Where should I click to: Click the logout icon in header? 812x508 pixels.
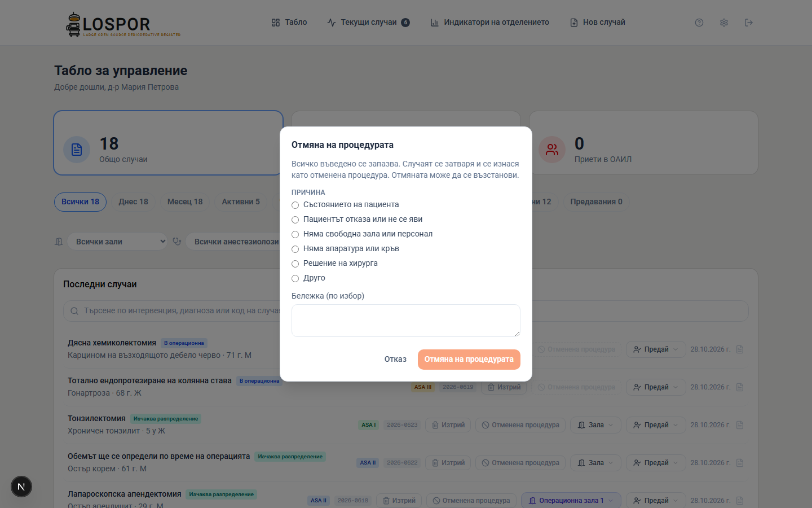(x=749, y=23)
